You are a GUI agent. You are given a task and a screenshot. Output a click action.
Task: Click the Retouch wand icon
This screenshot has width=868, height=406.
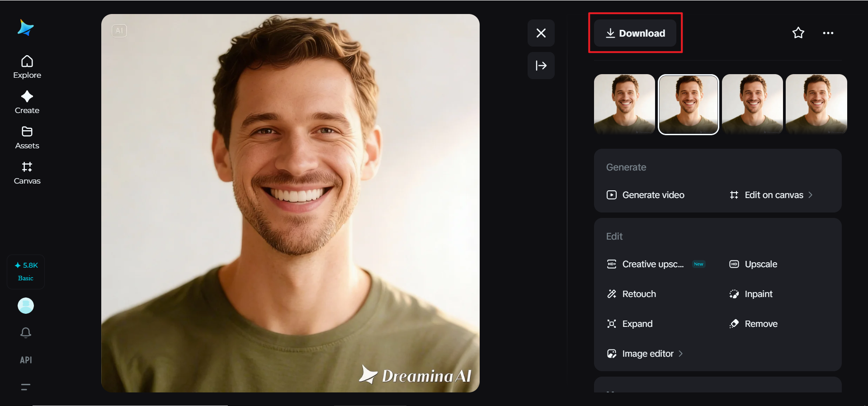(612, 294)
